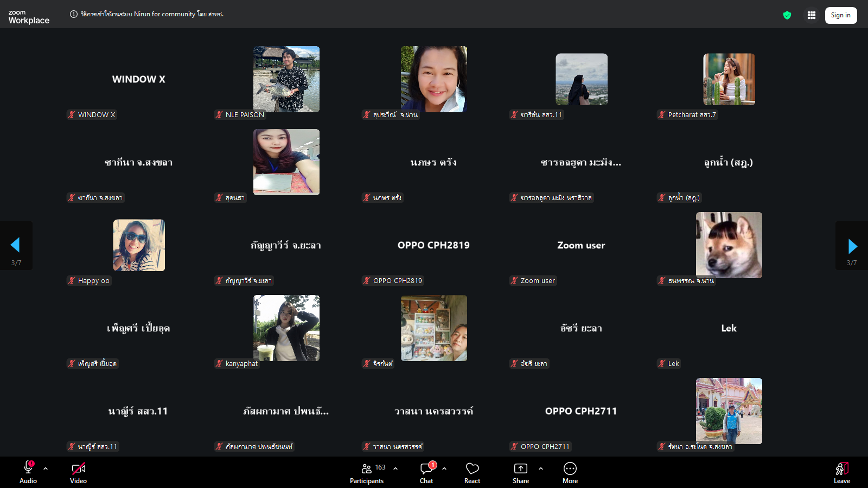Expand the Participants options chevron
Image resolution: width=868 pixels, height=488 pixels.
(395, 468)
